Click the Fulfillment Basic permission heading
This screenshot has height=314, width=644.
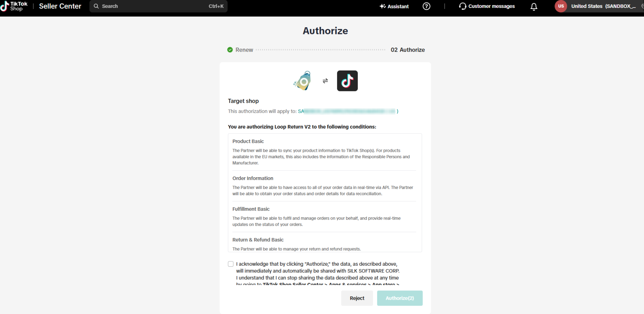coord(251,209)
